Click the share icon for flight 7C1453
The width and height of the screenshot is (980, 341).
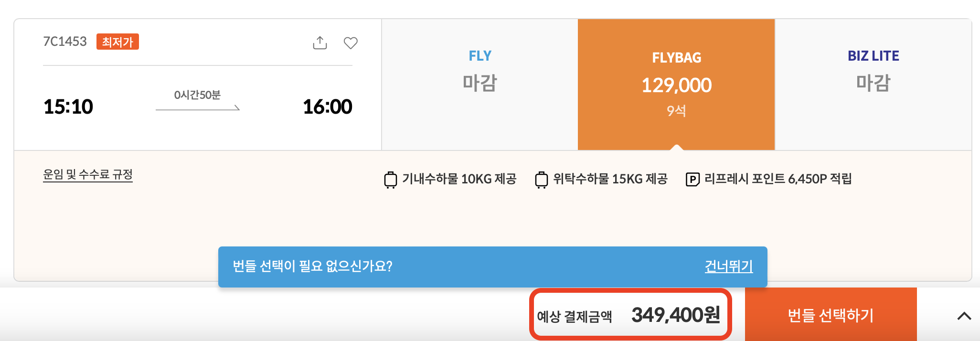(x=319, y=43)
